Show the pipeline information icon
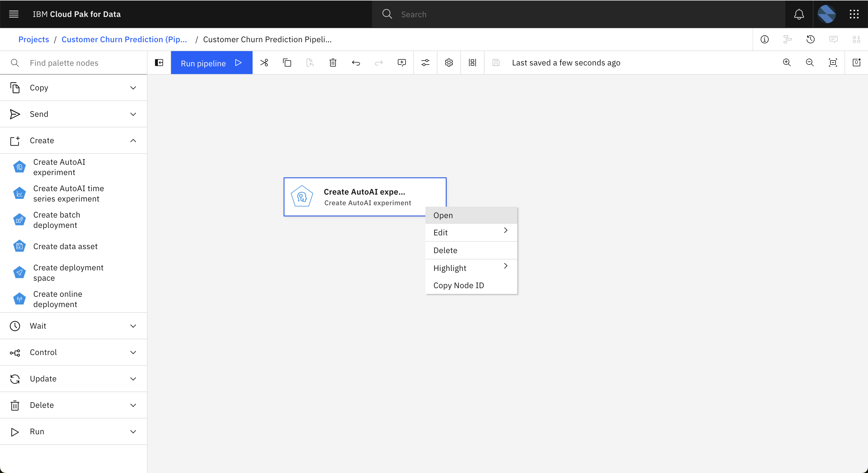The width and height of the screenshot is (868, 473). [x=765, y=39]
